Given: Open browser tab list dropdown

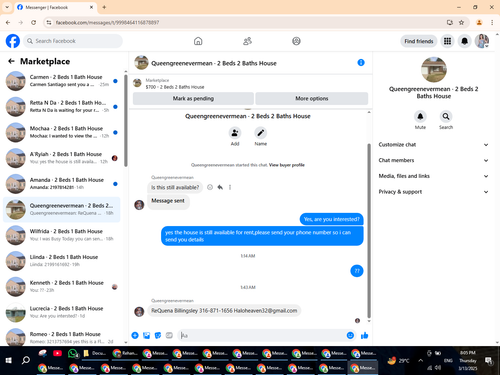Looking at the screenshot, I should click(x=7, y=7).
